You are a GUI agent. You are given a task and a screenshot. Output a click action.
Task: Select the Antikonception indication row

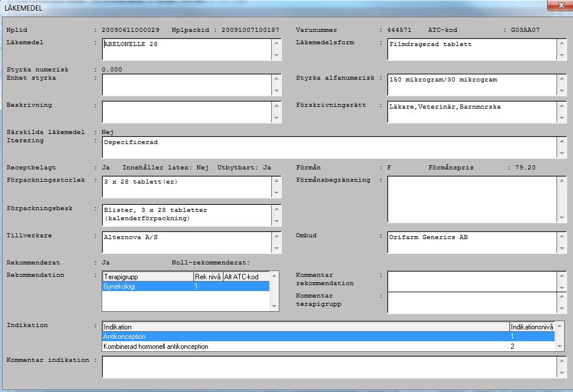point(328,336)
